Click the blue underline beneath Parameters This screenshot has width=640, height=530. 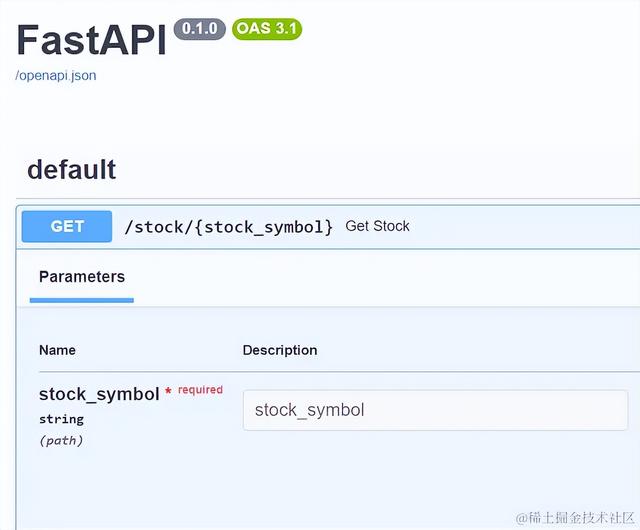pyautogui.click(x=82, y=299)
